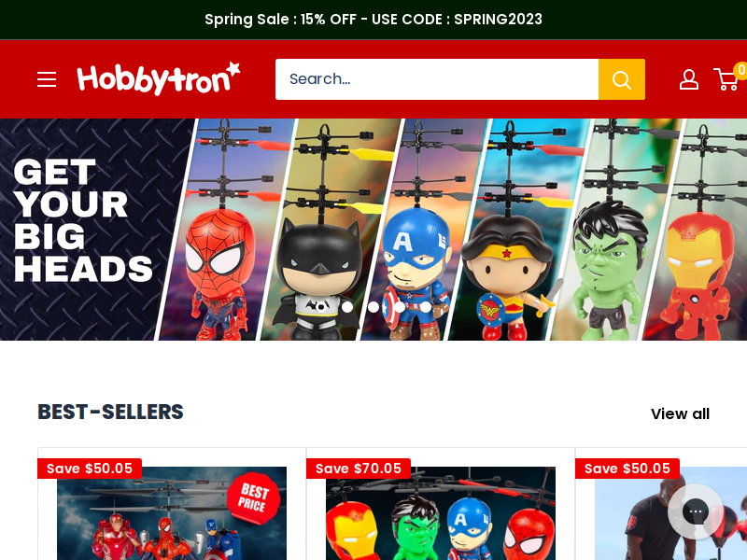Open the shopping cart icon
The height and width of the screenshot is (560, 747).
pos(727,79)
